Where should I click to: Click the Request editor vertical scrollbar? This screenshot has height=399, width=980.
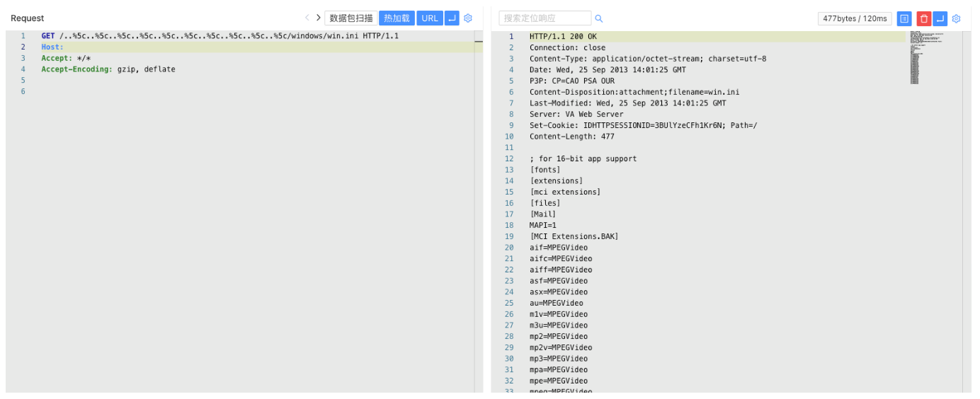pyautogui.click(x=478, y=212)
